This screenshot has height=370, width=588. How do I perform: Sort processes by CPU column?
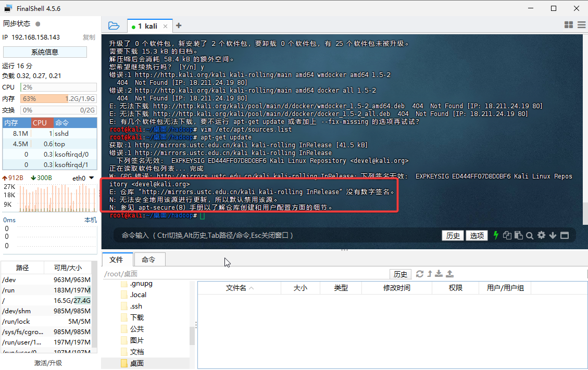[x=42, y=123]
